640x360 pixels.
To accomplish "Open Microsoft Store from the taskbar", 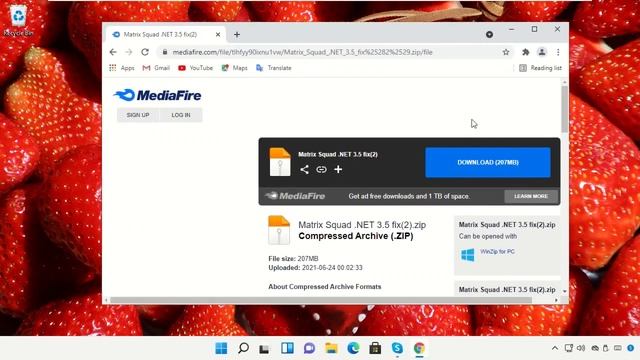I will (x=375, y=348).
